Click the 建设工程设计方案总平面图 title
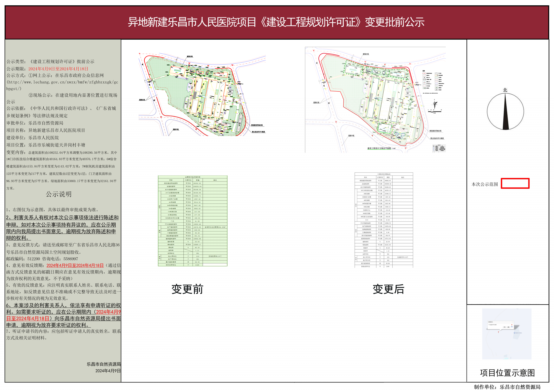 pyautogui.click(x=379, y=148)
